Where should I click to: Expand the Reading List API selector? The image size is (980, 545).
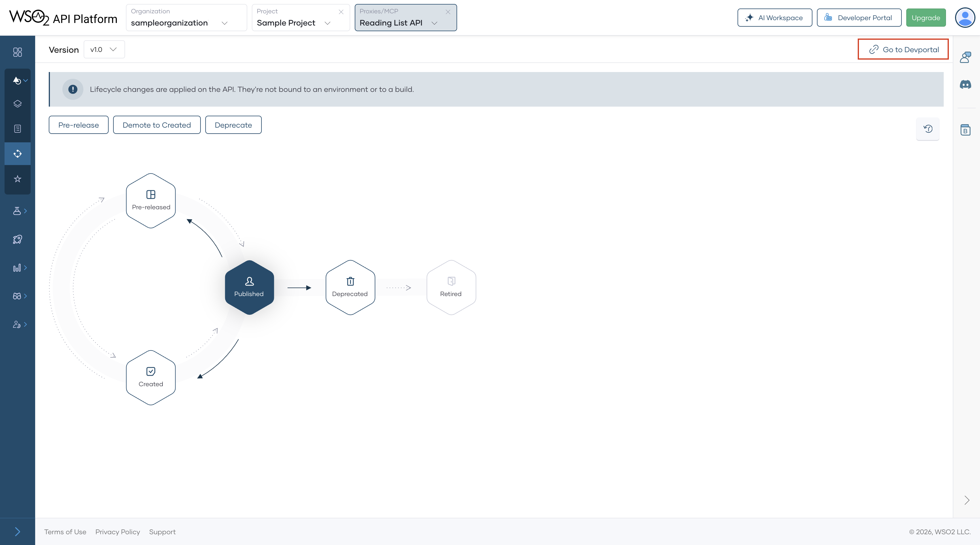point(434,23)
